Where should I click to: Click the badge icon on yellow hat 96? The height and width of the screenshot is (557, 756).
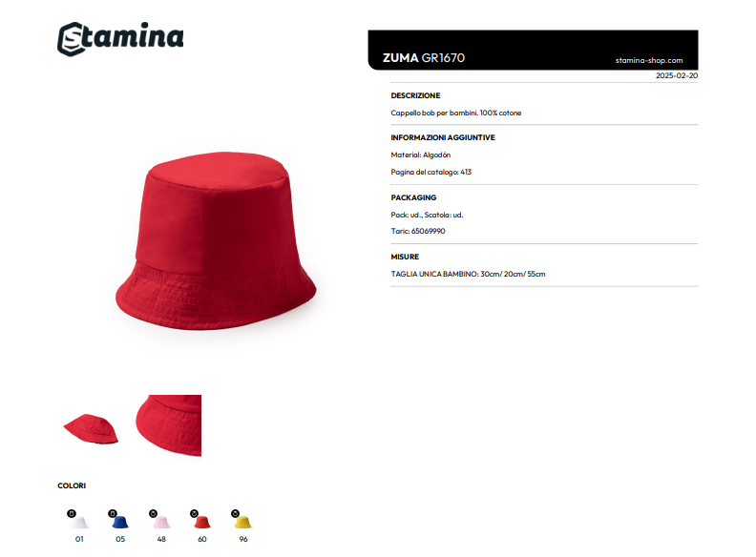(235, 513)
